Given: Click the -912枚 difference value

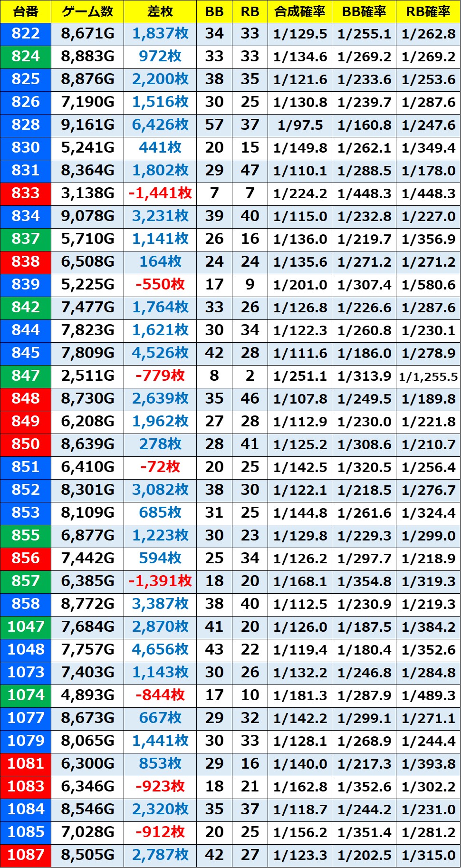Looking at the screenshot, I should (160, 833).
